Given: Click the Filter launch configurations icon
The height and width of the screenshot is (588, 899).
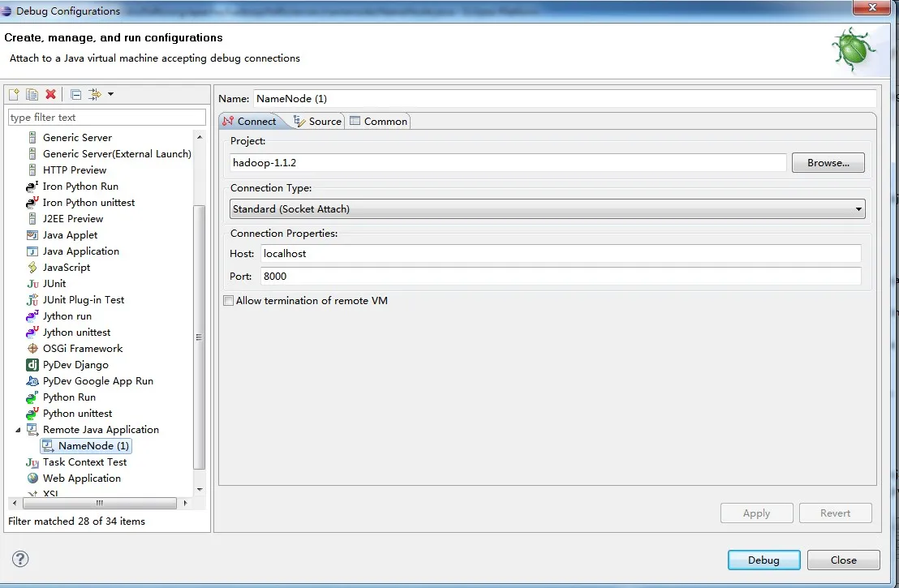Looking at the screenshot, I should point(95,94).
